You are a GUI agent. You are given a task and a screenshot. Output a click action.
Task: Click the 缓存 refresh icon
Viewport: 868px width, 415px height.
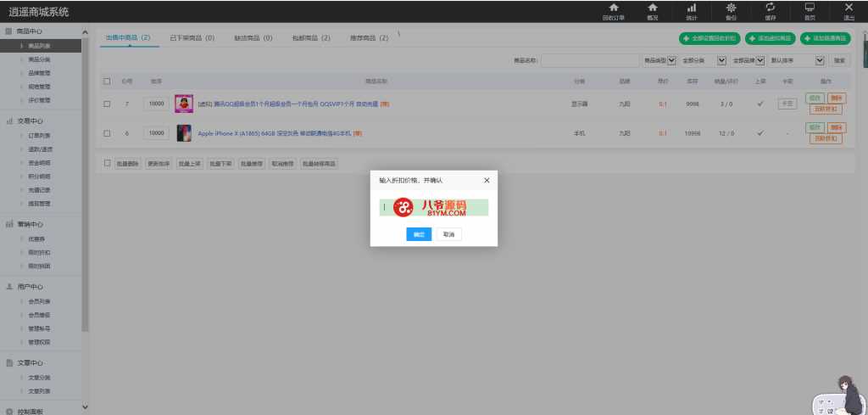tap(770, 8)
